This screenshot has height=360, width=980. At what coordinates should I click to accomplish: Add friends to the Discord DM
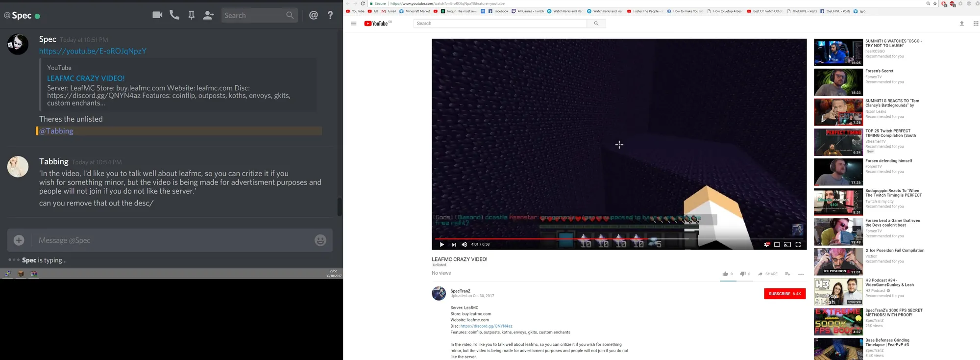click(209, 15)
